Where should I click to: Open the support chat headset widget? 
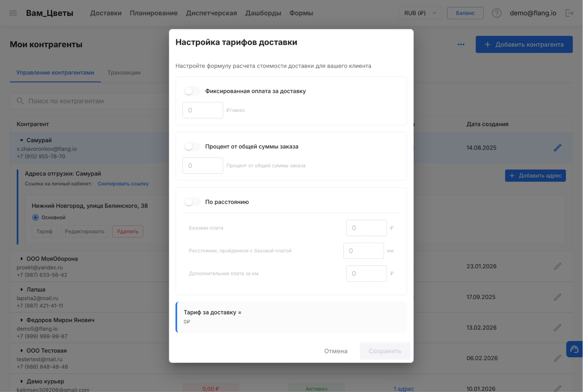click(574, 349)
